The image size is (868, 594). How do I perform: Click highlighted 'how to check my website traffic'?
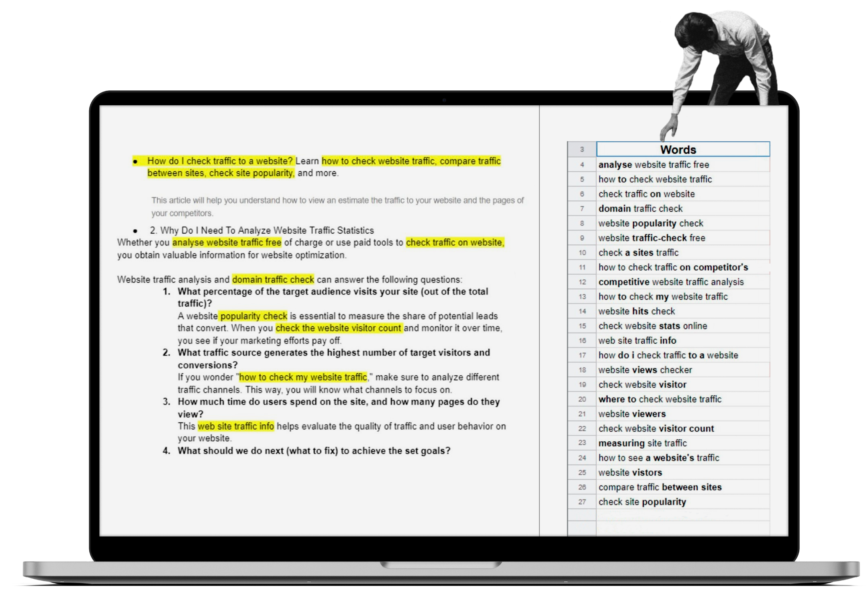tap(303, 377)
